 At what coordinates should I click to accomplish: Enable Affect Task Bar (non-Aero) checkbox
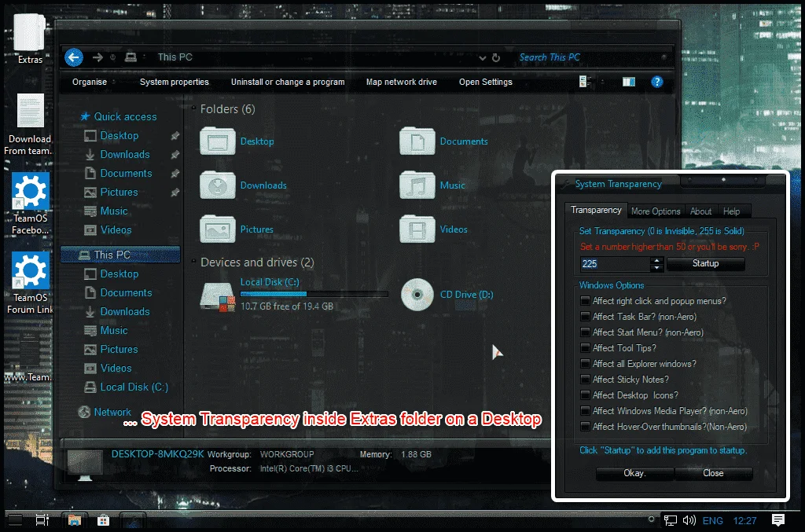coord(585,317)
